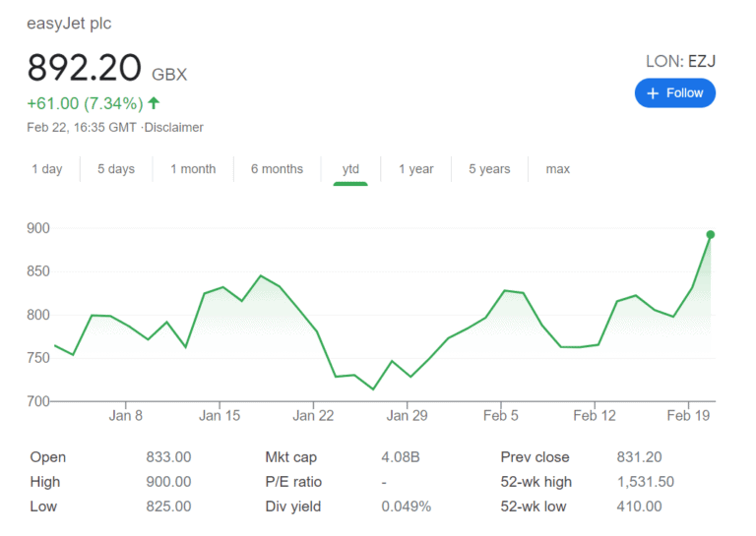Switch to the 5 days tab
Screen dimensions: 756x536
(116, 169)
